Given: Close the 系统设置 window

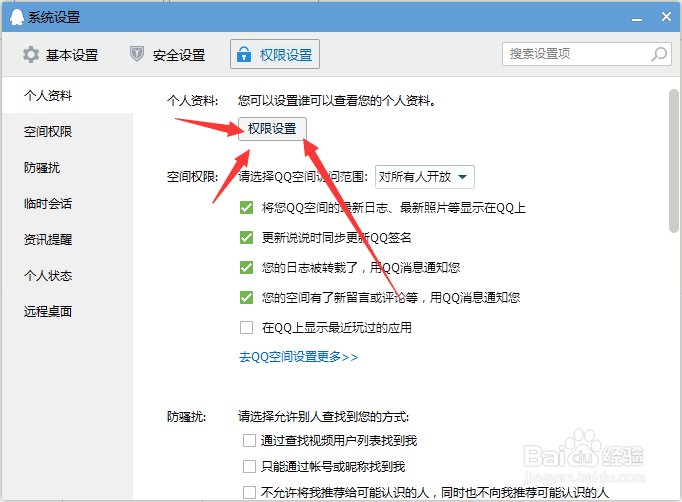Looking at the screenshot, I should pyautogui.click(x=666, y=17).
